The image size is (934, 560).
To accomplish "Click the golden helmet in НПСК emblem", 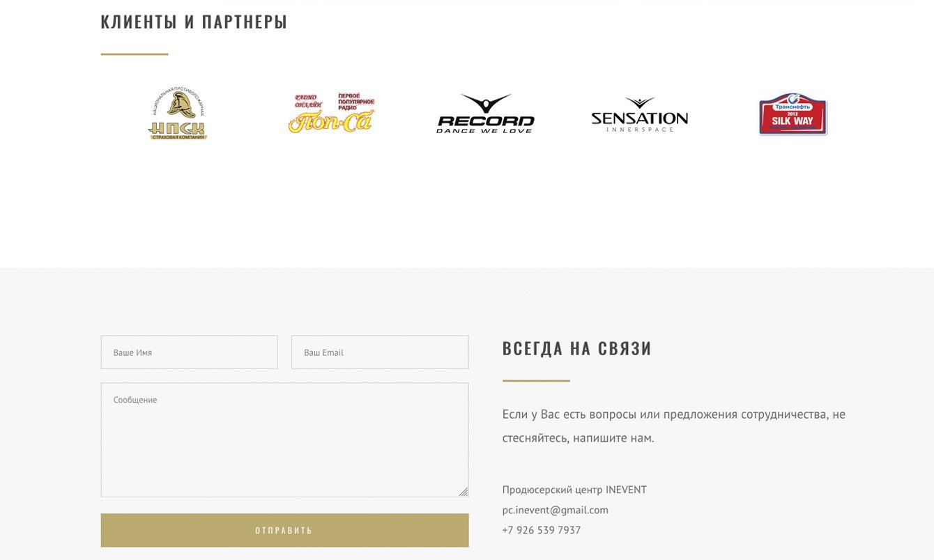I will click(x=181, y=105).
